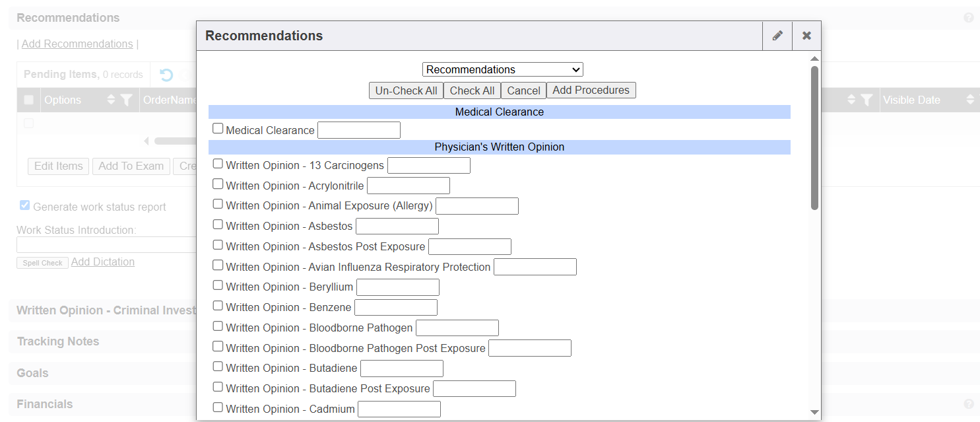The image size is (980, 422).
Task: Expand the Tracking Notes section
Action: (x=58, y=341)
